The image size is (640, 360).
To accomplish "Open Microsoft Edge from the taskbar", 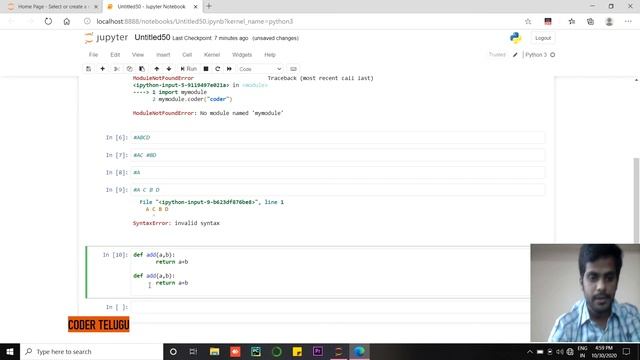I will (x=359, y=351).
